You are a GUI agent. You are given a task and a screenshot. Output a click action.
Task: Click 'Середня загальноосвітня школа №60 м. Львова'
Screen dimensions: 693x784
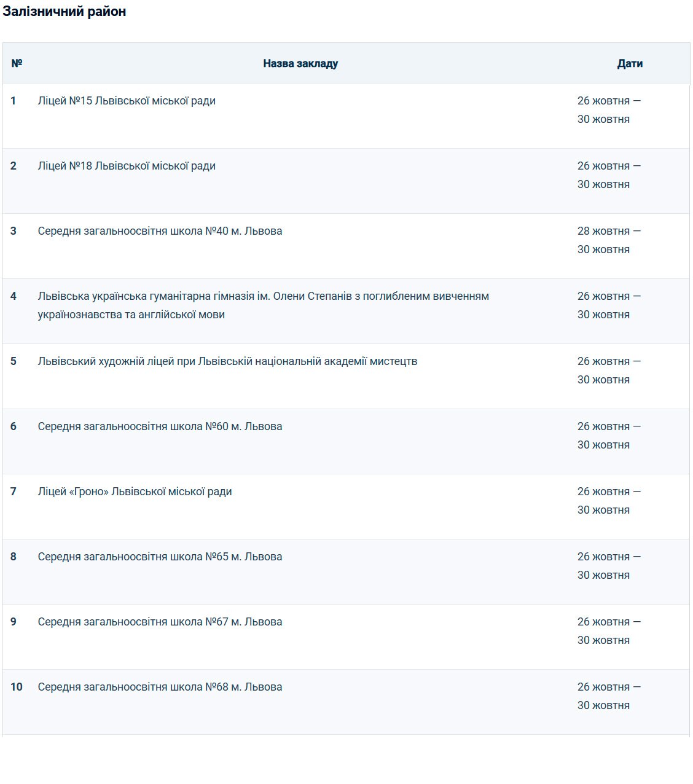pyautogui.click(x=160, y=426)
